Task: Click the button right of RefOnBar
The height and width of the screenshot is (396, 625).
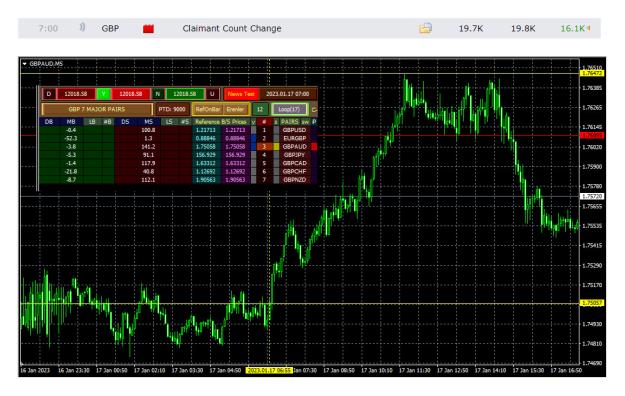Action: click(235, 109)
